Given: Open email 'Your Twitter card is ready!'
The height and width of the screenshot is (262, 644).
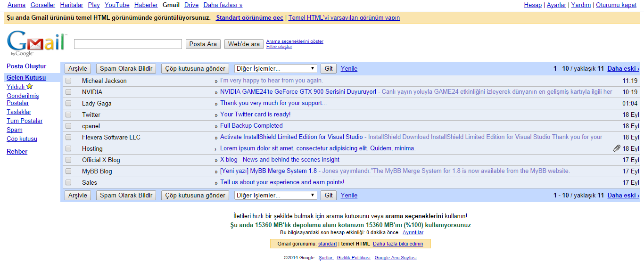Looking at the screenshot, I should [x=256, y=115].
